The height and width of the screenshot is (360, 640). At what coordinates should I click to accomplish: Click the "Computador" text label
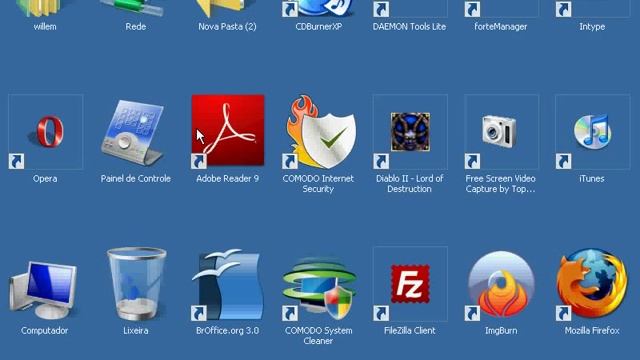coord(44,331)
